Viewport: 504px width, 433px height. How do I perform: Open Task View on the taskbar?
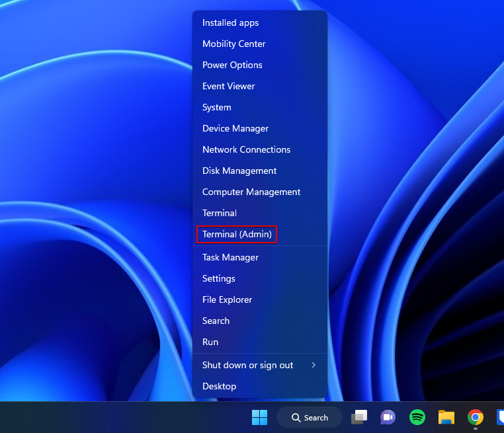point(359,418)
